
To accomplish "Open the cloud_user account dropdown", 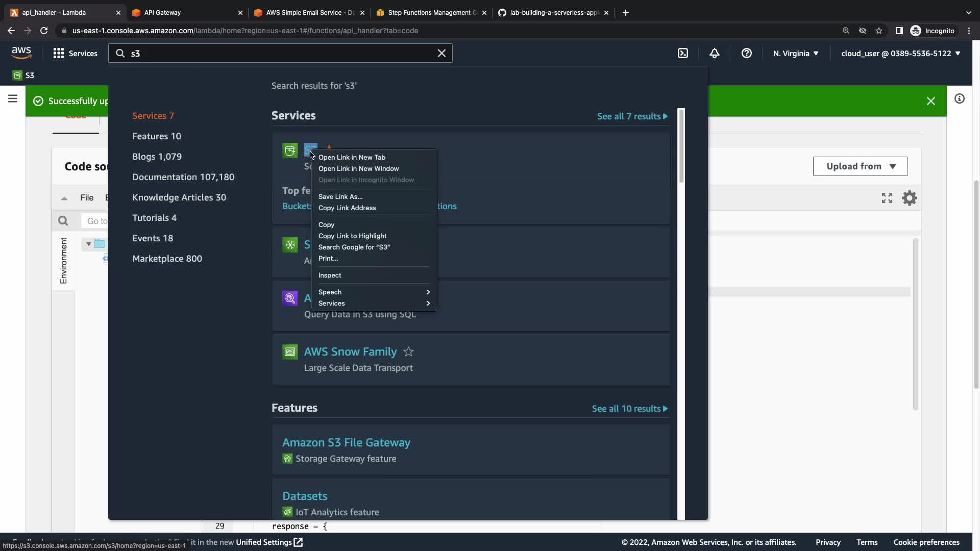I will (x=900, y=53).
